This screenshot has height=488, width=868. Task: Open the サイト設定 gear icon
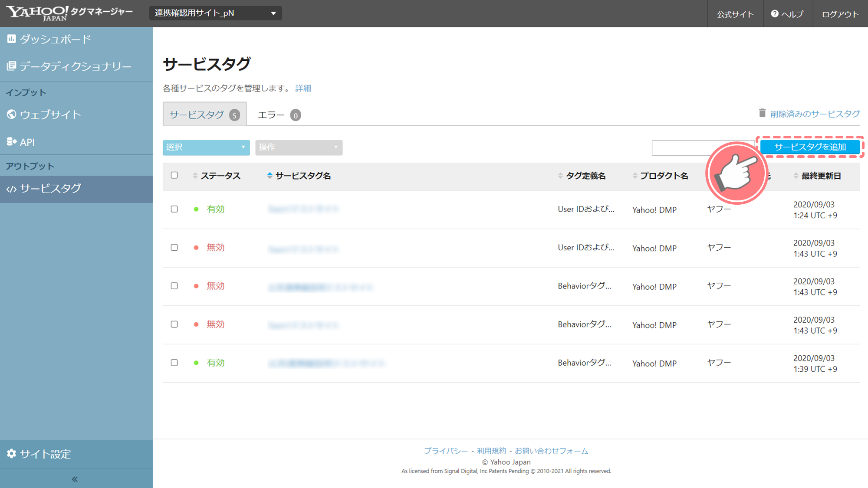click(x=11, y=453)
